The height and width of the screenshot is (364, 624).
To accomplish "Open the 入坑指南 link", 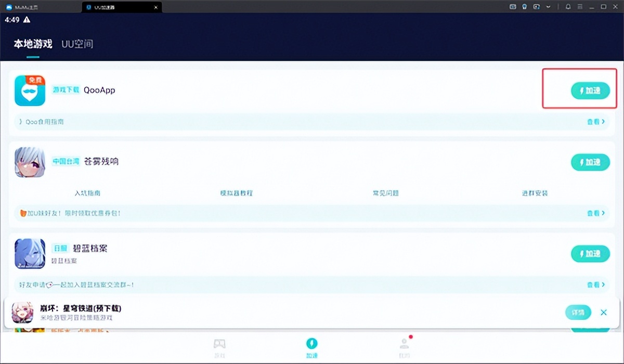I will pyautogui.click(x=87, y=193).
